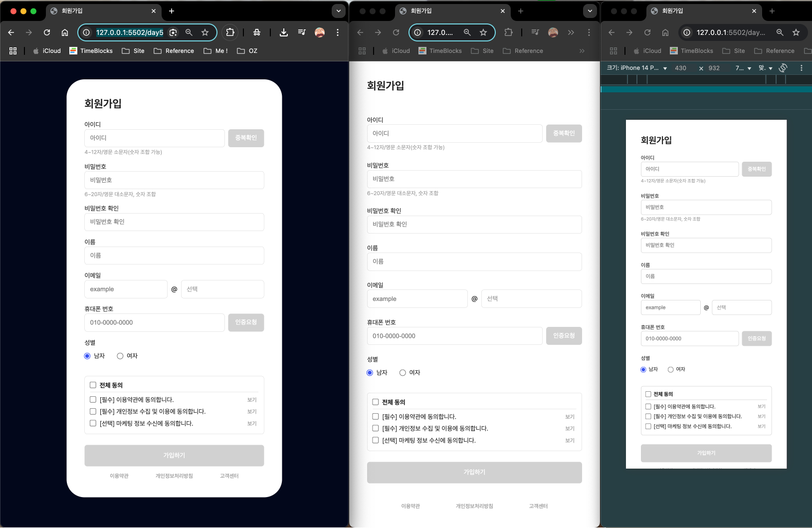Select 여자 radio button in the middle form
Screen dimensions: 812x528
coord(403,373)
